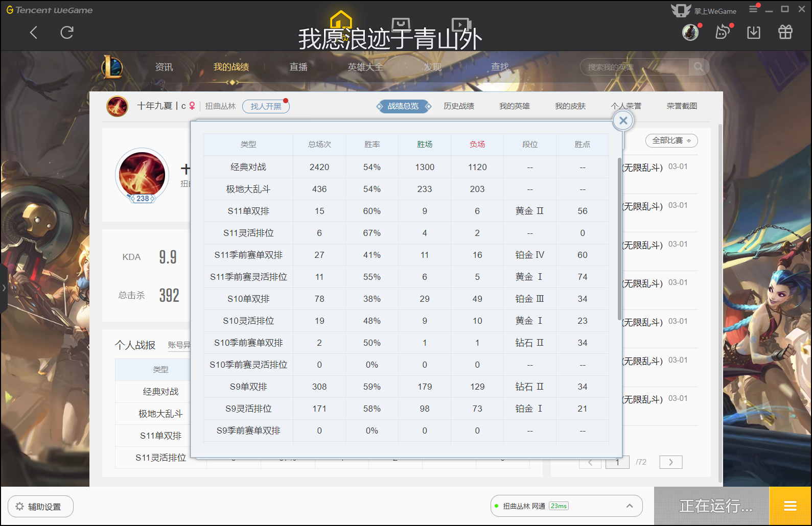Switch to 我的皮肤 sub-tab

coord(570,106)
